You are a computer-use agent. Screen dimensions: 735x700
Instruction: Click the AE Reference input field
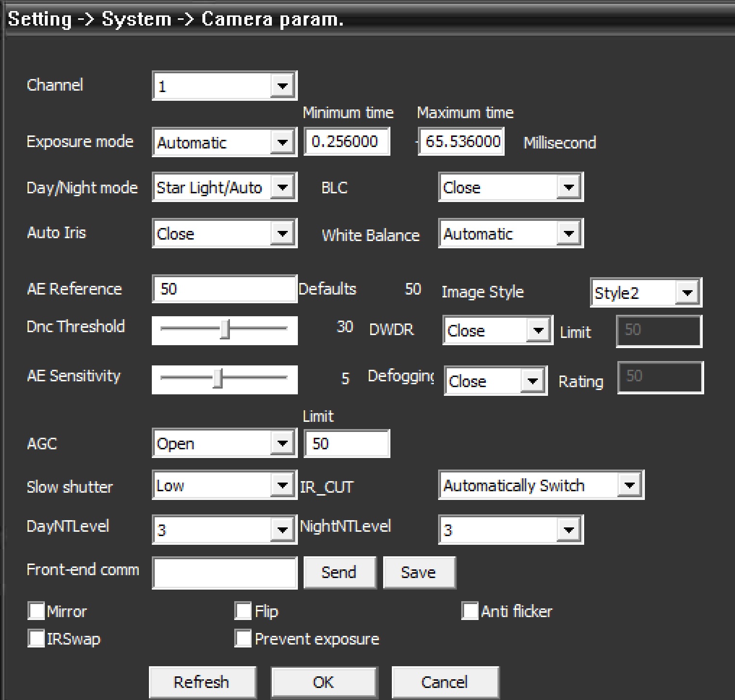pos(224,289)
